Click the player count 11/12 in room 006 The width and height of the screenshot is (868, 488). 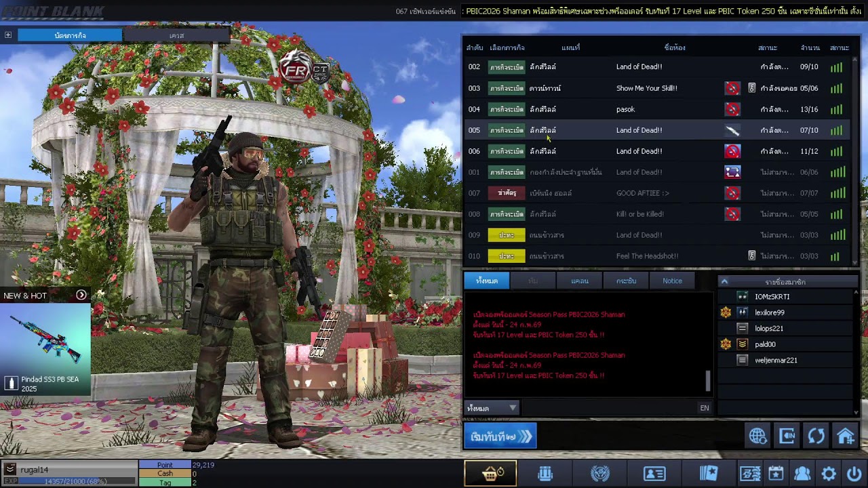pyautogui.click(x=809, y=151)
